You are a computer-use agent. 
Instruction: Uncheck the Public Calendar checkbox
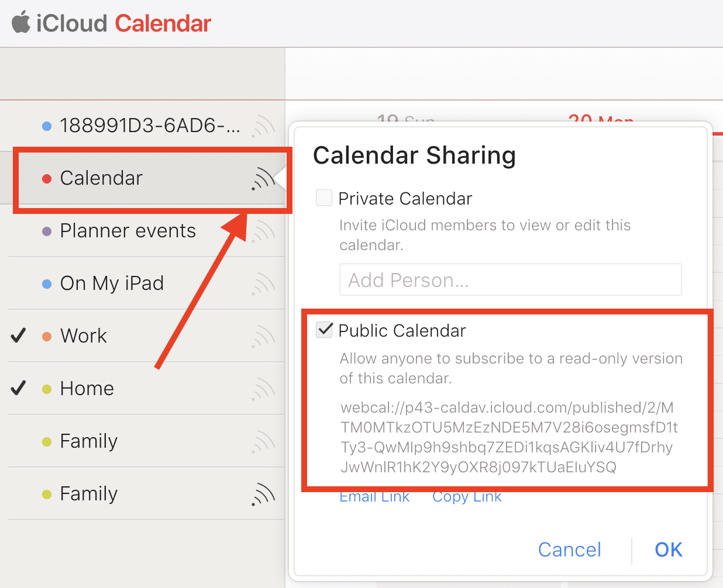pos(324,330)
